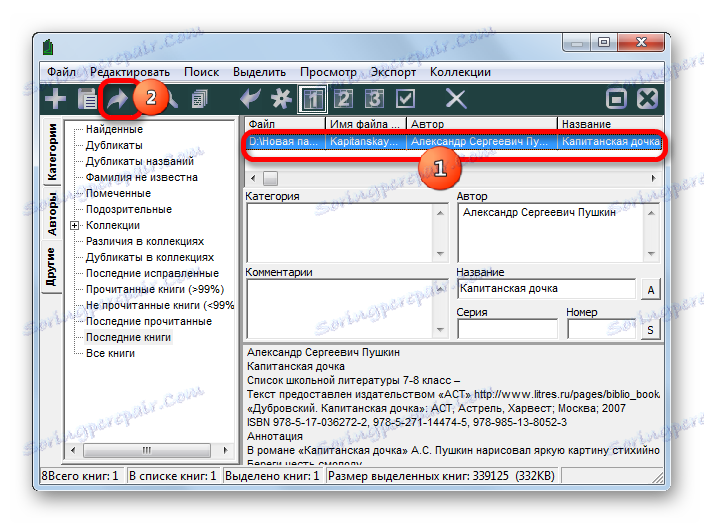
Task: Click the back arrow with checkmark icon
Action: click(250, 99)
